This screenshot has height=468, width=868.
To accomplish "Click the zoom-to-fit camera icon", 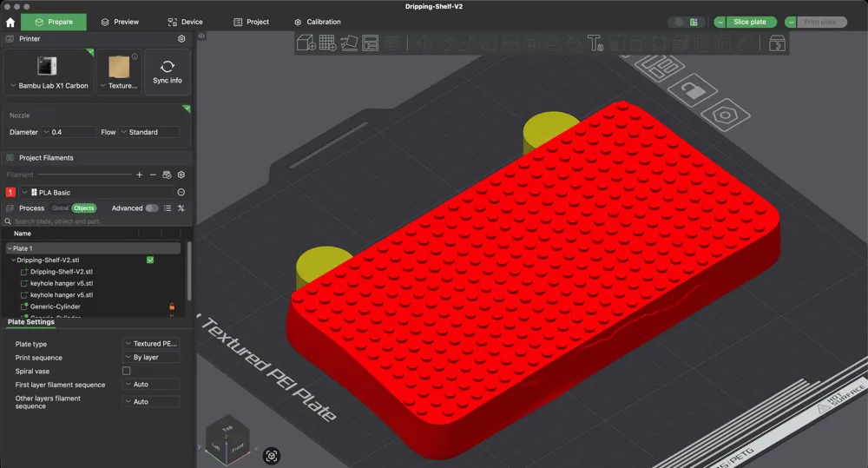I will tap(271, 456).
